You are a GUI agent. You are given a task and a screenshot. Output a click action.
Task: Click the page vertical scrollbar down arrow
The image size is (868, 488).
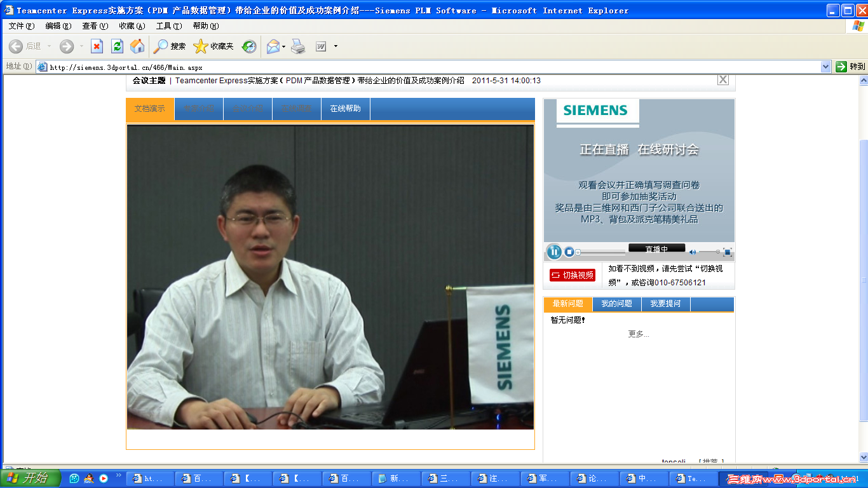pos(864,457)
